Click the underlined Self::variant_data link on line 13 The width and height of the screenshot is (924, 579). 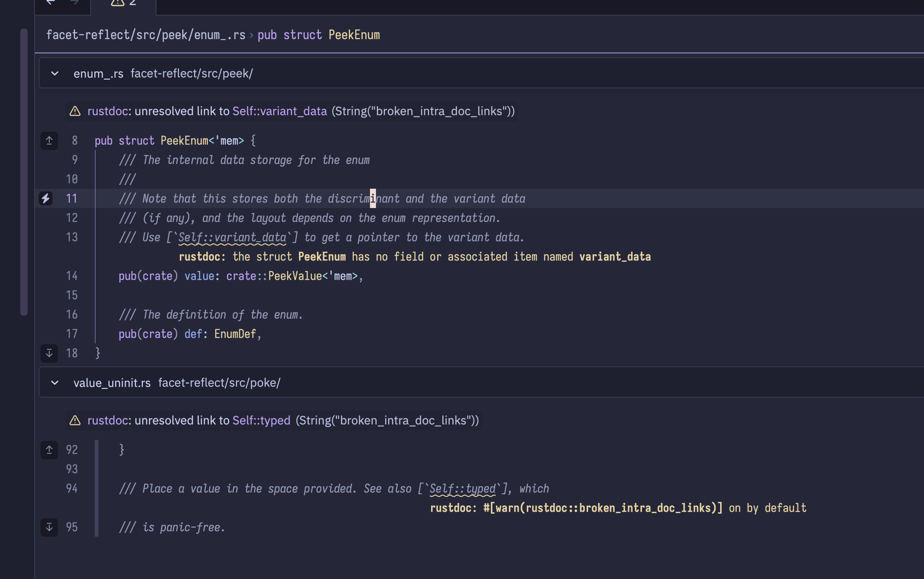pos(232,237)
